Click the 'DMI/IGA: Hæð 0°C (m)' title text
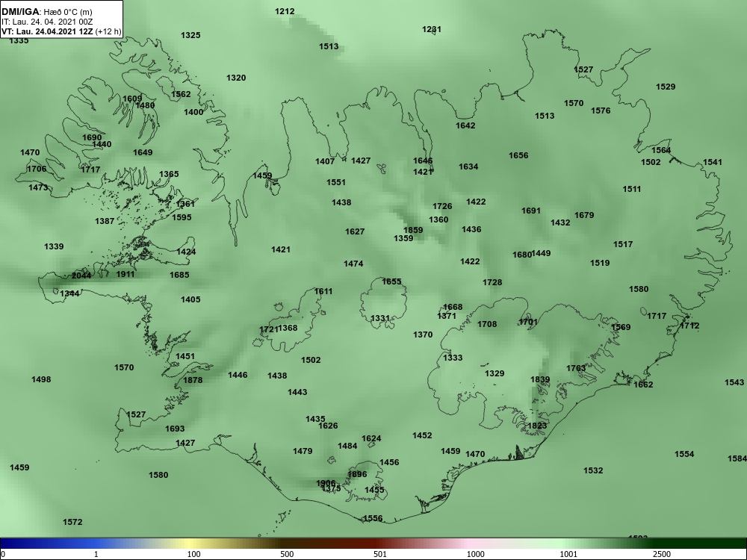The image size is (747, 560). (x=46, y=12)
